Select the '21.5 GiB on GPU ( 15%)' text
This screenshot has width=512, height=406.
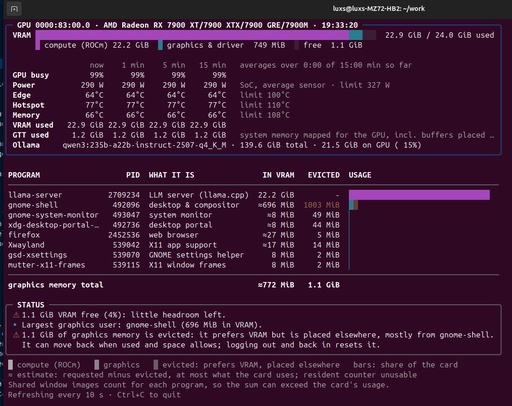371,145
